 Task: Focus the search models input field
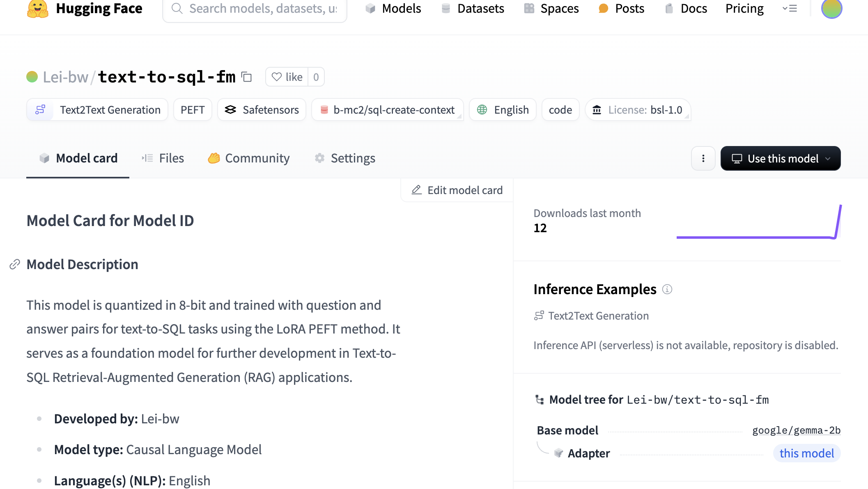coord(255,9)
